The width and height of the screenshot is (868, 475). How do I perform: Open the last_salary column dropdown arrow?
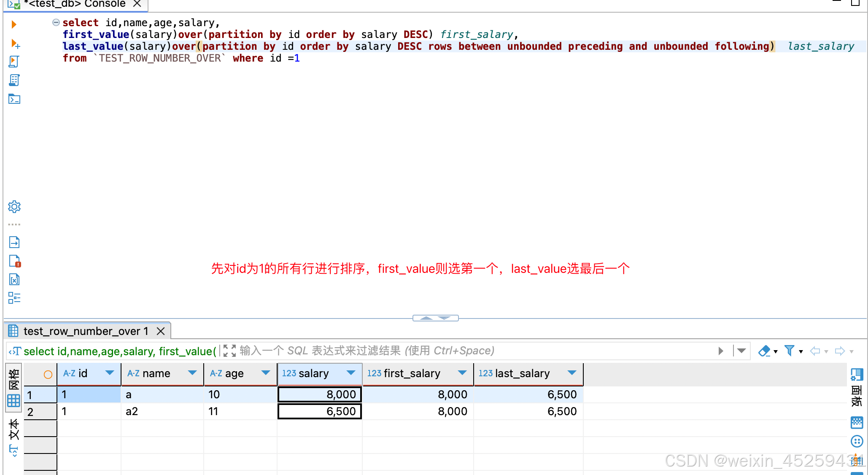click(572, 373)
